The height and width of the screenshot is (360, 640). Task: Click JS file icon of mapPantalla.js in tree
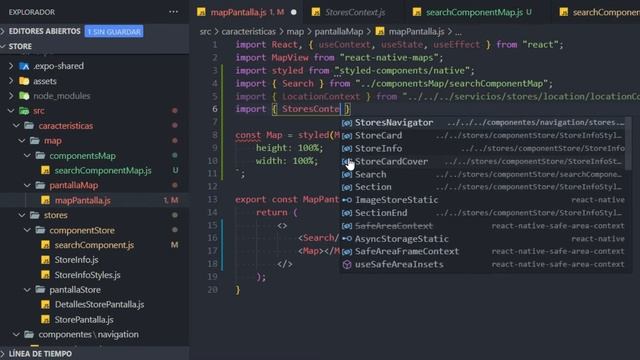[45, 200]
